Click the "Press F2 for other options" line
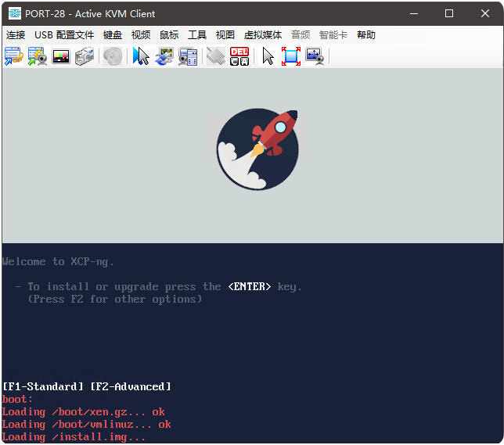The height and width of the screenshot is (445, 504). pos(115,299)
